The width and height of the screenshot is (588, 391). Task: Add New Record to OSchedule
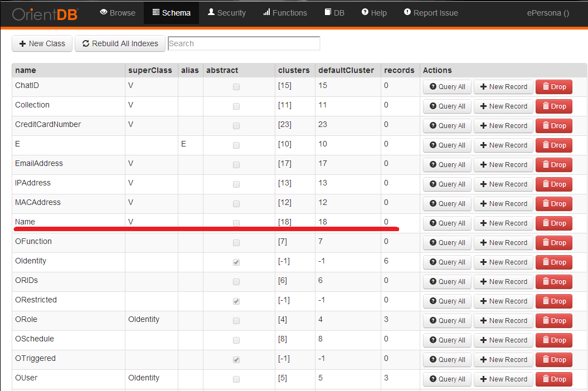(503, 340)
